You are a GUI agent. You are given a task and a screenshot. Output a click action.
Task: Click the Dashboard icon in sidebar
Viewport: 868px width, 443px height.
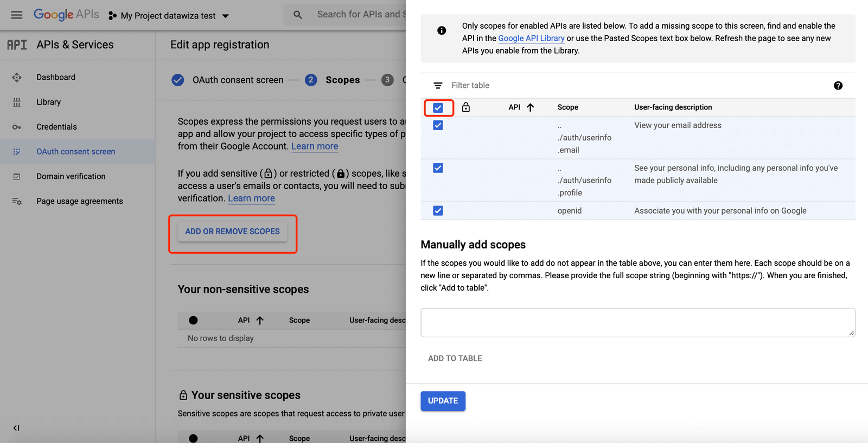point(17,78)
